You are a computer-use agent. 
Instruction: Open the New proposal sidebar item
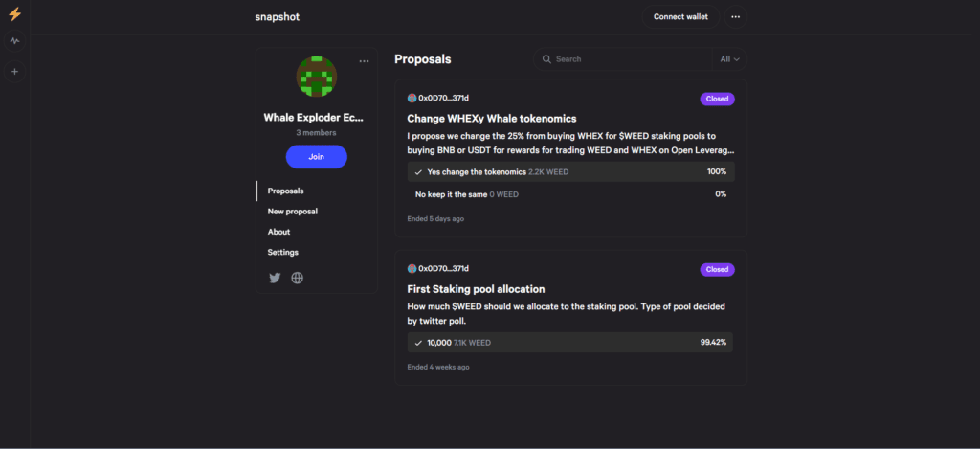(x=293, y=212)
